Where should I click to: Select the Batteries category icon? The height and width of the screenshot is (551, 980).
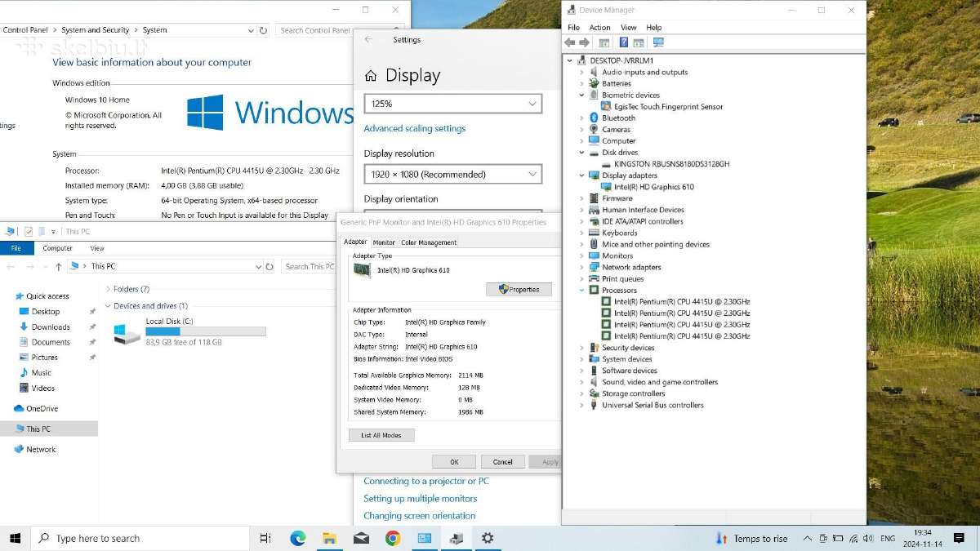594,83
